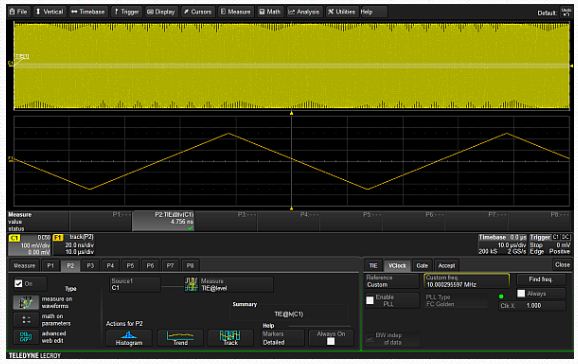Open the Reference Custom dropdown
Viewport: 578px width, 364px height.
click(392, 281)
